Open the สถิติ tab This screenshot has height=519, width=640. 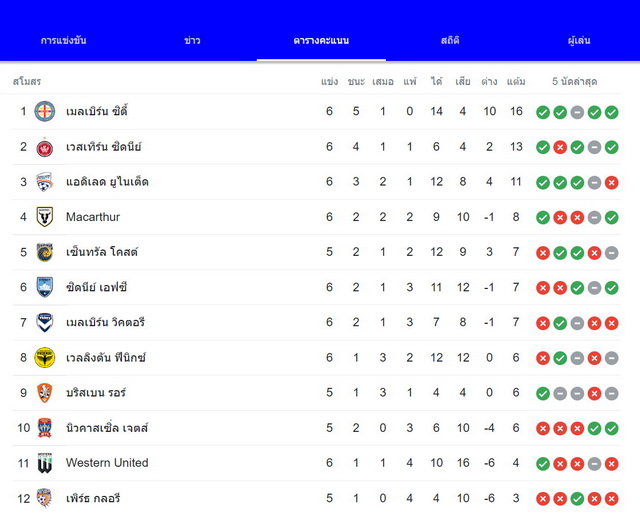point(450,40)
